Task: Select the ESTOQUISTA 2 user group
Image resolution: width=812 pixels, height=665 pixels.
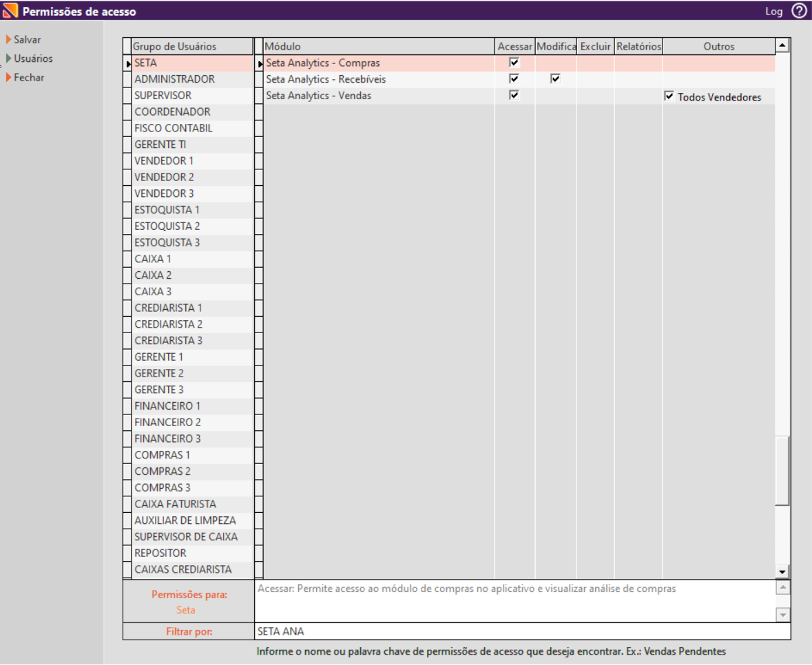Action: 192,226
